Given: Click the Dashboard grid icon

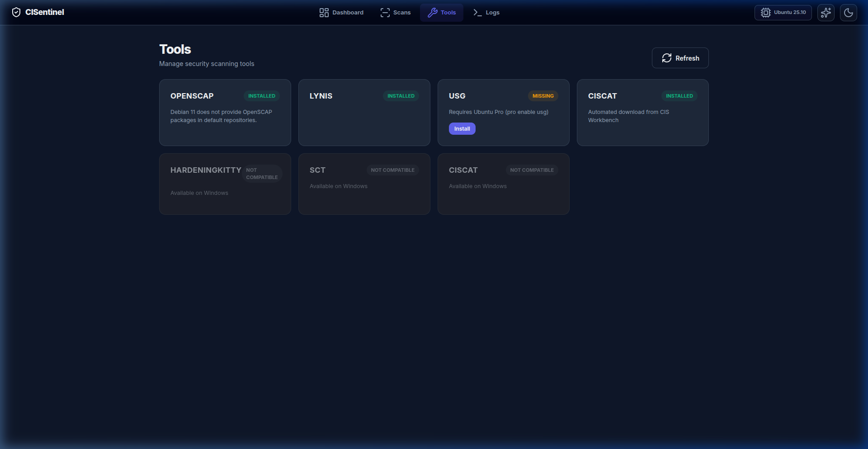Looking at the screenshot, I should coord(324,13).
